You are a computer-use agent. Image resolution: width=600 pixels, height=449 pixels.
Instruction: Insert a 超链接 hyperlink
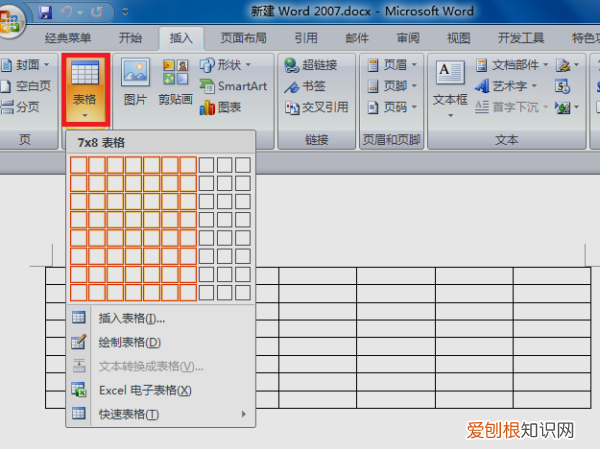[311, 65]
